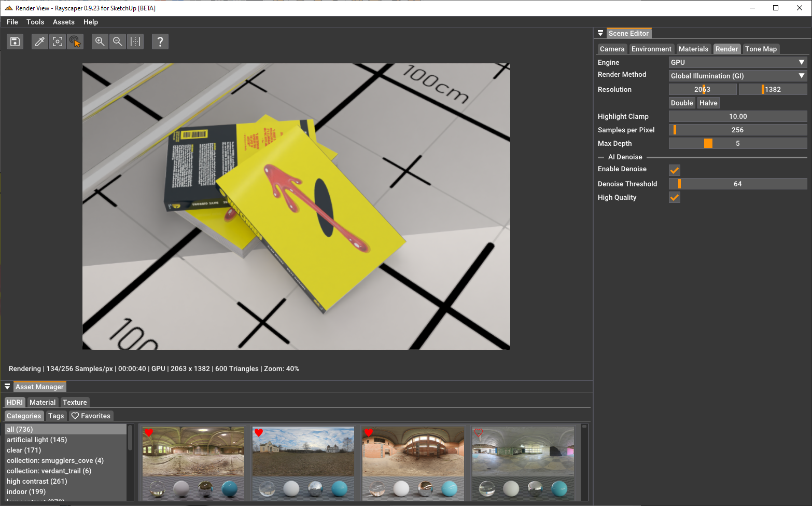Select the 'artificial light (145)' category

coord(66,440)
